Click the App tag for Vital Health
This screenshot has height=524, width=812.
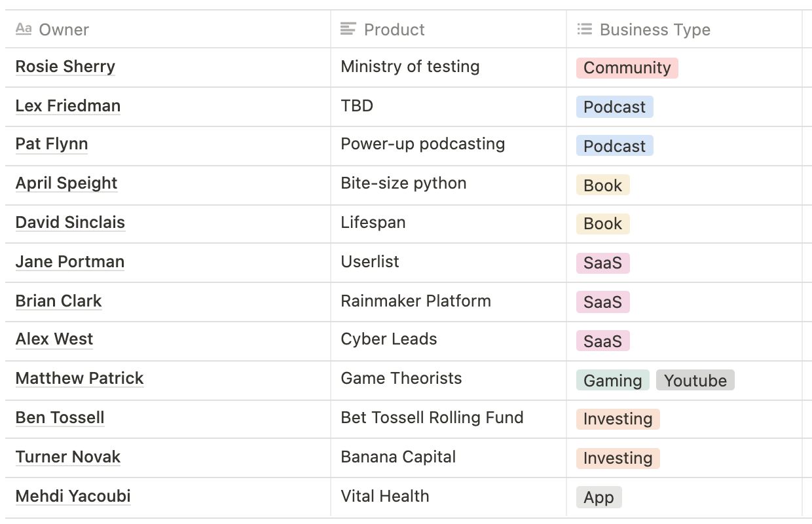[x=599, y=497]
